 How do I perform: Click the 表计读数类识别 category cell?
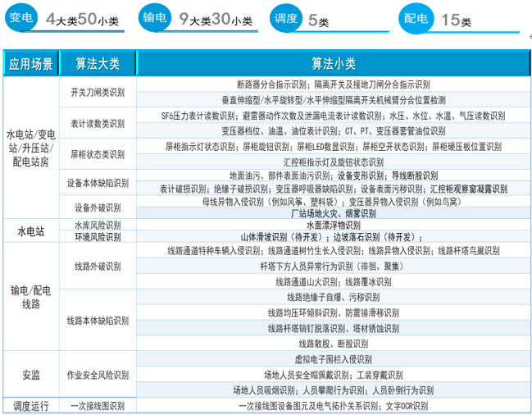[x=98, y=124]
